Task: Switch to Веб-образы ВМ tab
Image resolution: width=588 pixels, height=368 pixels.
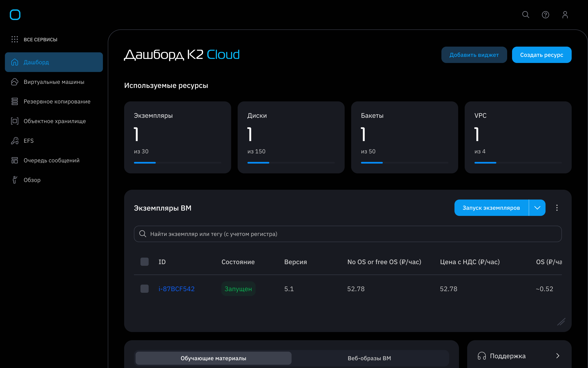Action: coord(369,358)
